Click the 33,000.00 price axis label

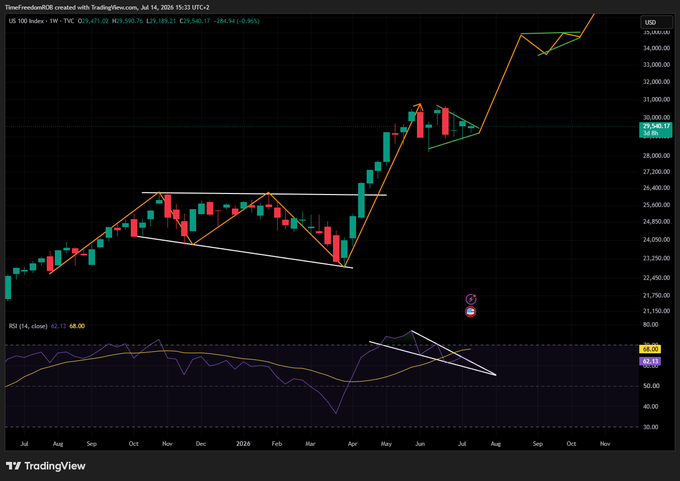tap(656, 65)
